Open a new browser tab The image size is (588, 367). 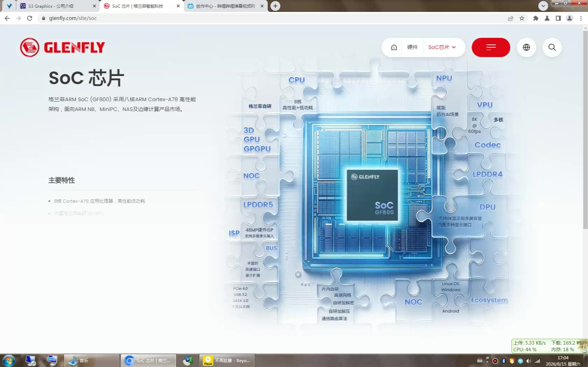[276, 6]
